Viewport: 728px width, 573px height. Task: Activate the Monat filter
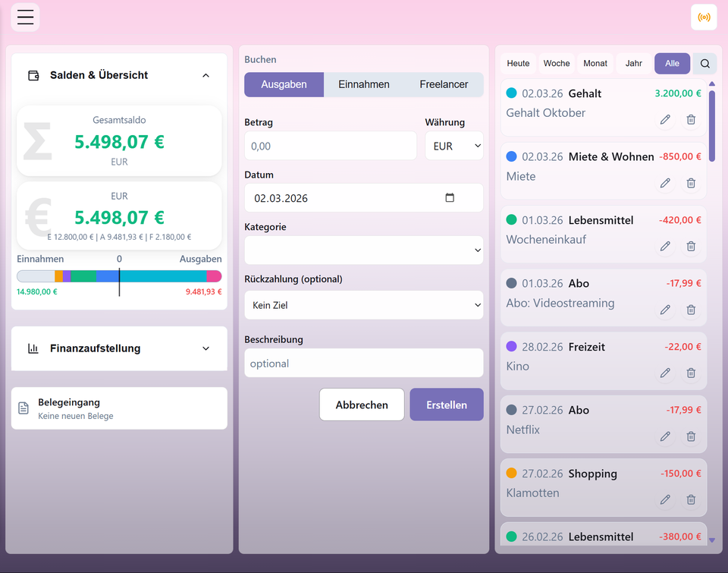595,64
